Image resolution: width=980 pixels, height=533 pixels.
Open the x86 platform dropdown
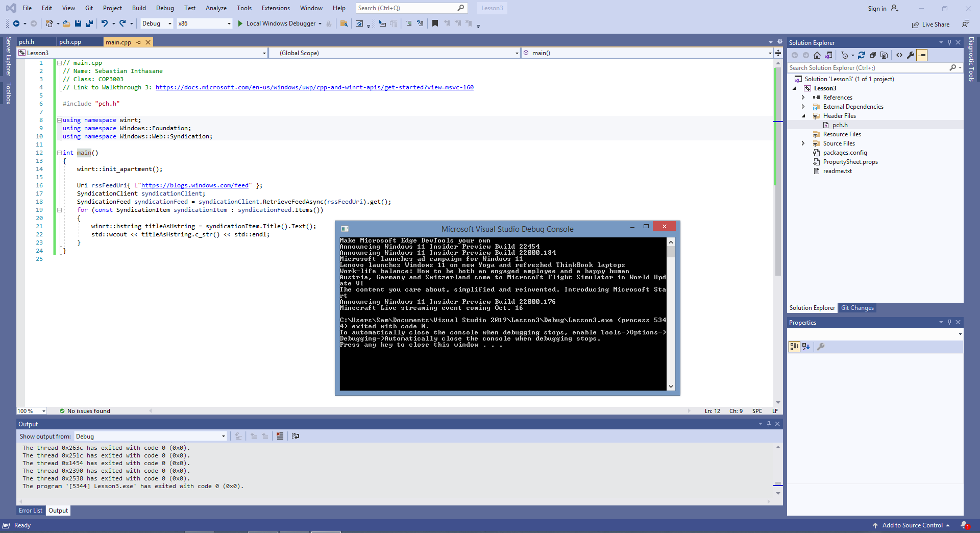[228, 23]
